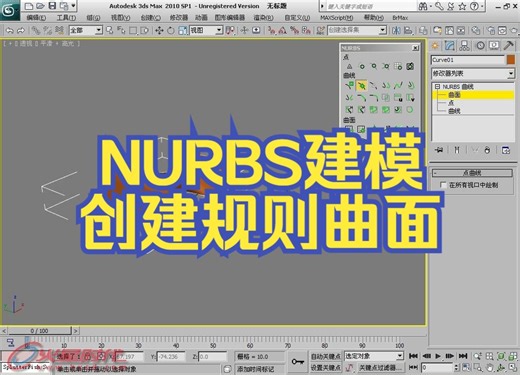Select the Rotate tool icon
This screenshot has height=375, width=520.
click(171, 31)
